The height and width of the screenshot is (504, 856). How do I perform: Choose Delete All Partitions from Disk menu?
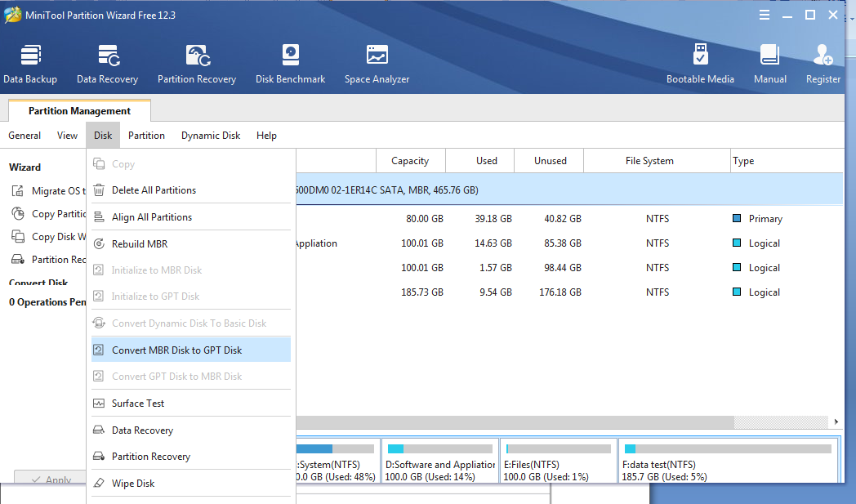pyautogui.click(x=191, y=190)
